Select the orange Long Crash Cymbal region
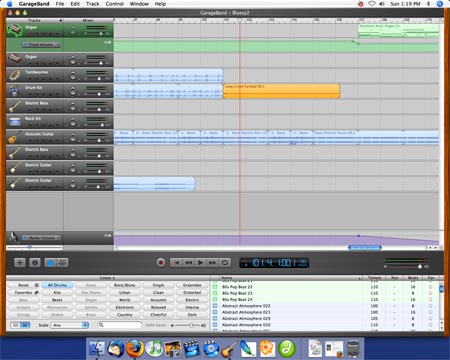Image resolution: width=450 pixels, height=360 pixels. click(x=281, y=91)
